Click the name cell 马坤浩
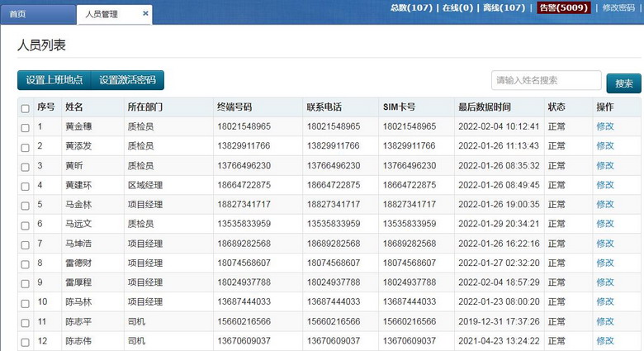This screenshot has height=351, width=644. pos(78,244)
